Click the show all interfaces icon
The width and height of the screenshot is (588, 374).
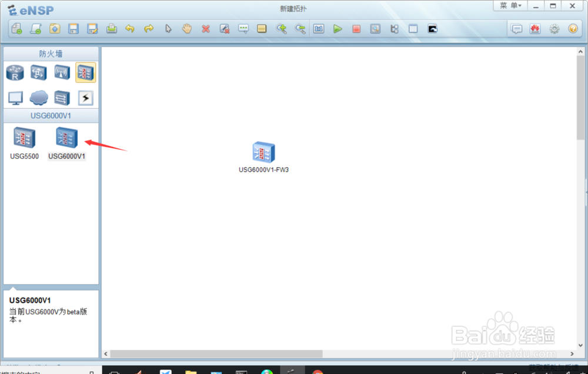tap(394, 28)
